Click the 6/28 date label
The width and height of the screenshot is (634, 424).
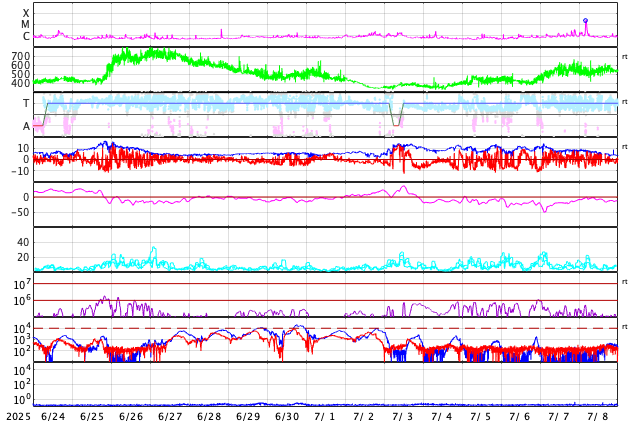(209, 416)
